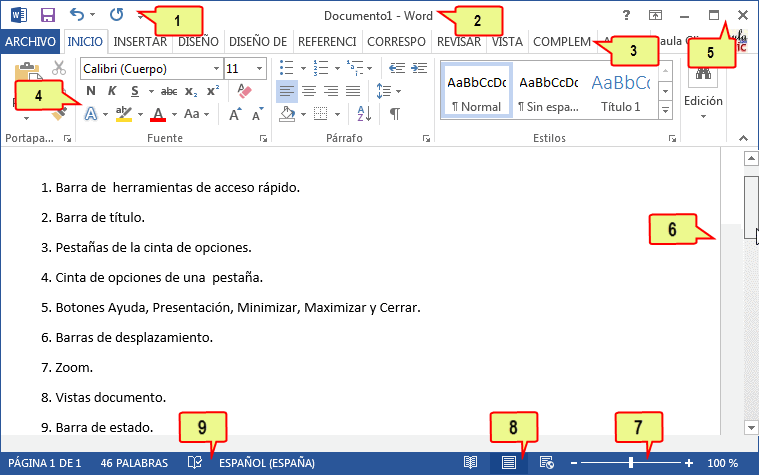Apply the Título 1 style
759x475 pixels.
point(621,90)
